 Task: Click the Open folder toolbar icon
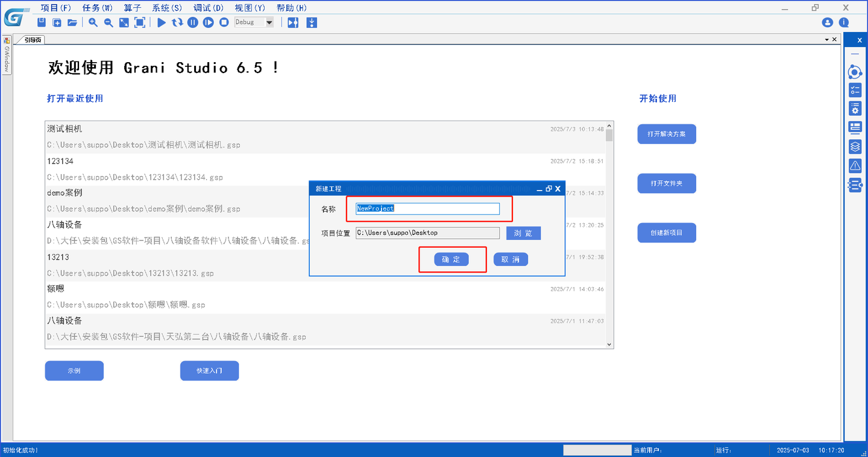pos(72,22)
